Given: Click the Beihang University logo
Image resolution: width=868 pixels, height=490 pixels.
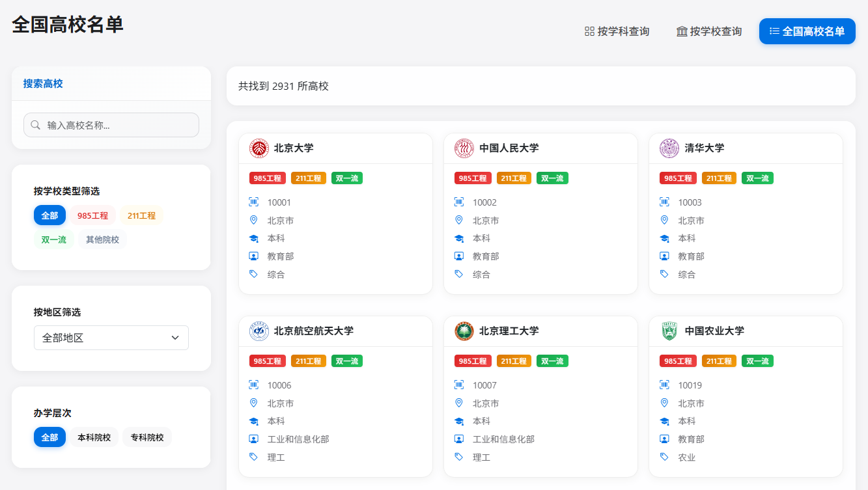Looking at the screenshot, I should click(x=259, y=331).
